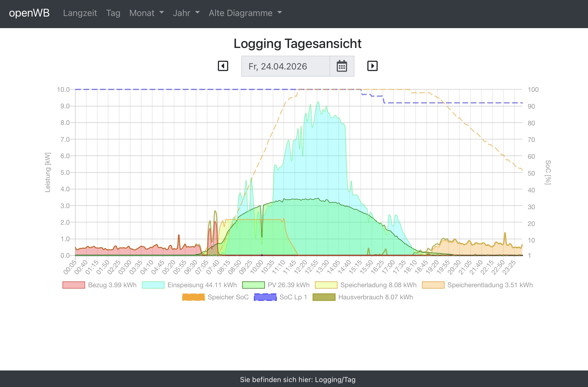588x387 pixels.
Task: Click the Speicherladung yellow legend swatch
Action: click(326, 285)
